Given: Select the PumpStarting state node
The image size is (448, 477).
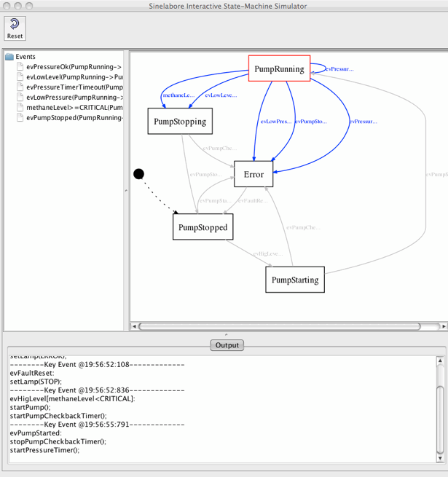Looking at the screenshot, I should (294, 280).
